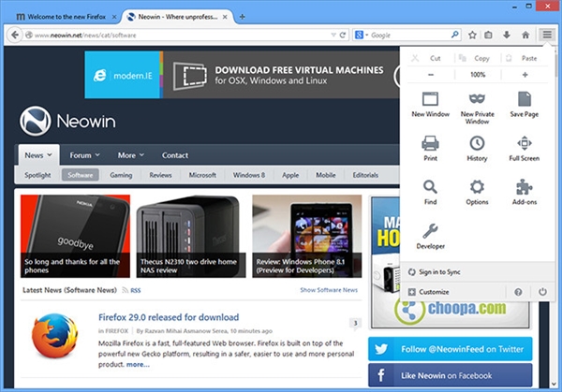The height and width of the screenshot is (392, 562).
Task: Open a New Window
Action: point(430,105)
